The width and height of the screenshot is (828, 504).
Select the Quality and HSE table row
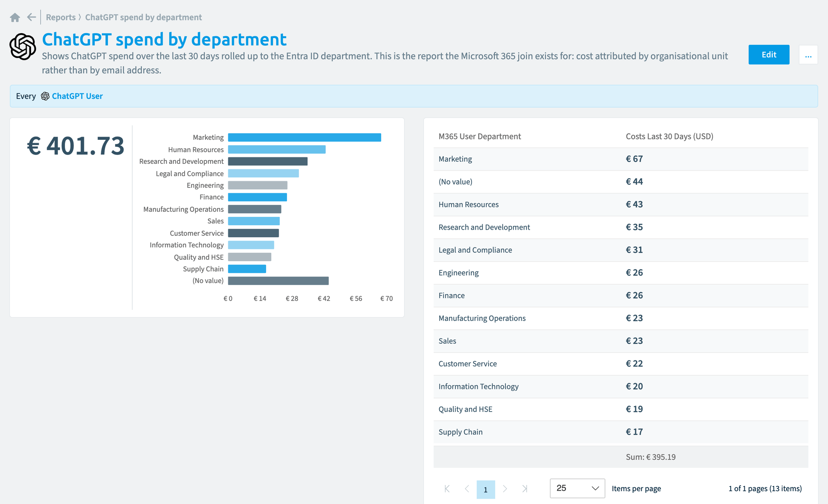621,409
